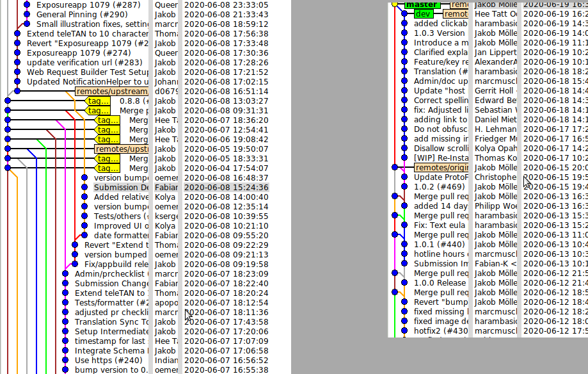Select commit 'Revert "Exposureapp 1079'
Image resolution: width=588 pixels, height=374 pixels.
88,43
